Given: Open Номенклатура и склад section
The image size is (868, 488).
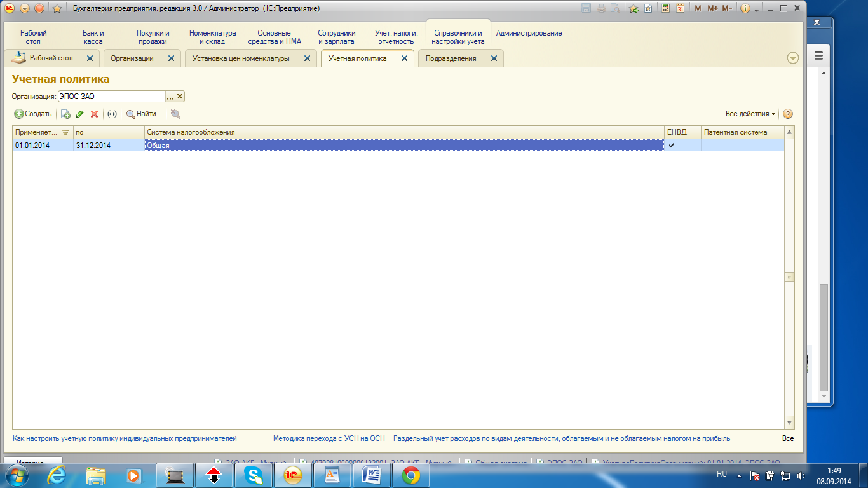Looking at the screenshot, I should [x=212, y=37].
